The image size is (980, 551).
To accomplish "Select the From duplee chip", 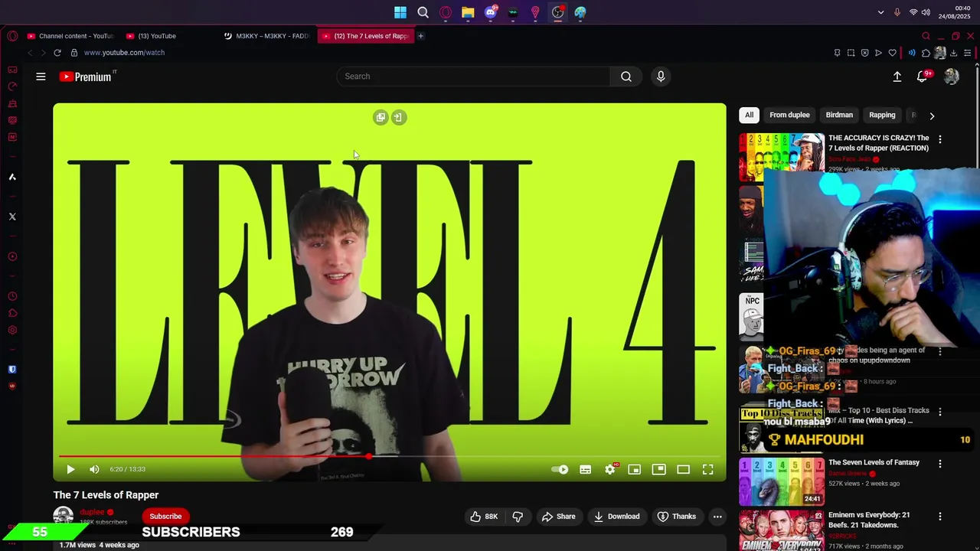I will pos(789,115).
